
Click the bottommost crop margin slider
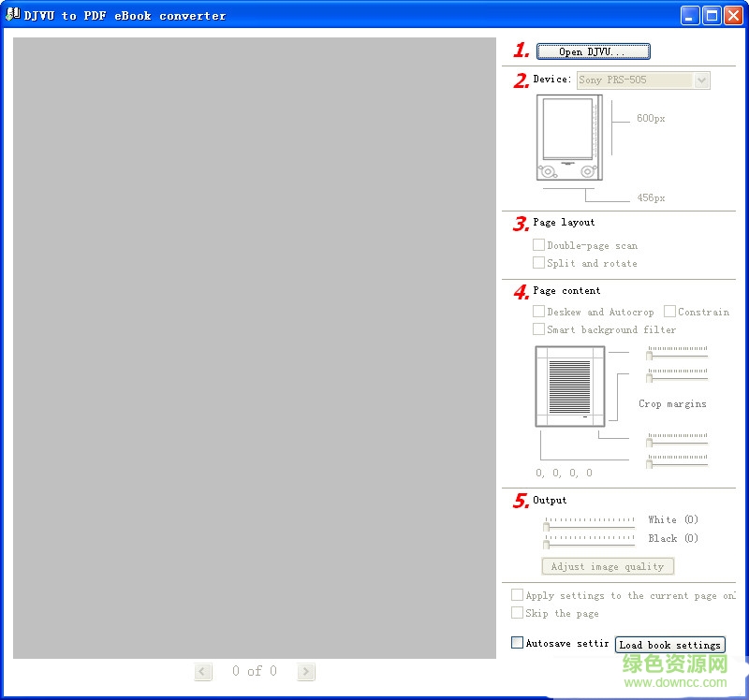coord(677,461)
